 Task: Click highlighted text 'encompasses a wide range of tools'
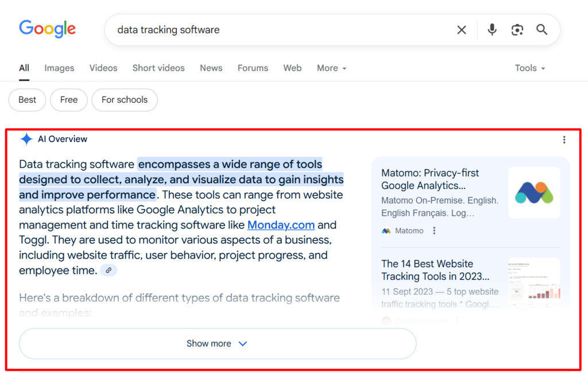tap(230, 164)
